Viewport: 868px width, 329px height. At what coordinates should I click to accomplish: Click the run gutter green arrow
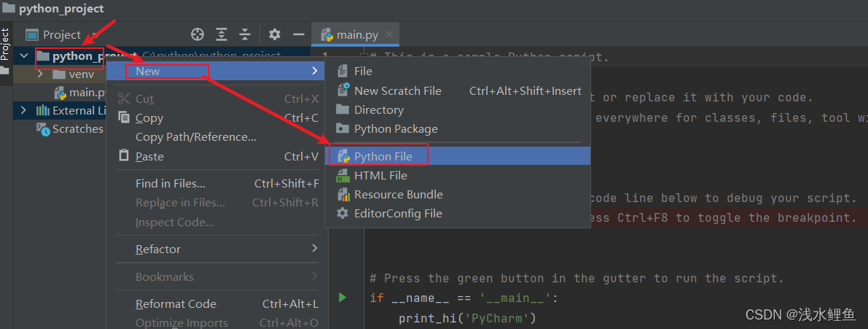[342, 298]
